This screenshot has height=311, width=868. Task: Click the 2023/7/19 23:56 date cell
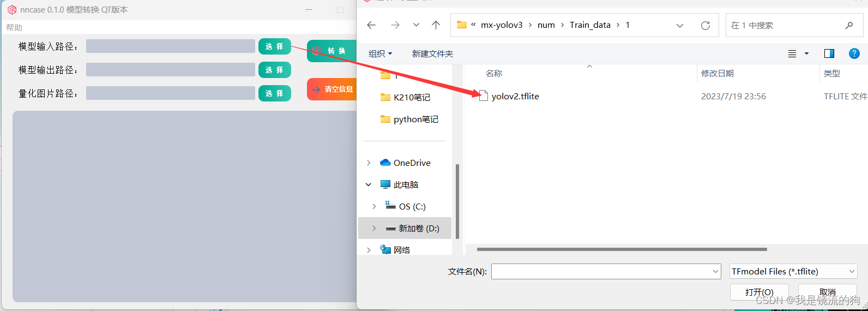point(733,96)
